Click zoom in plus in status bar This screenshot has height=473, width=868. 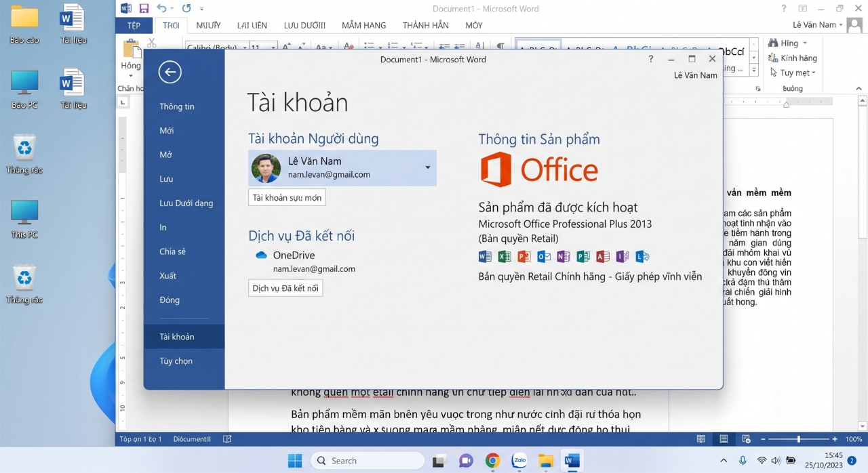point(835,439)
